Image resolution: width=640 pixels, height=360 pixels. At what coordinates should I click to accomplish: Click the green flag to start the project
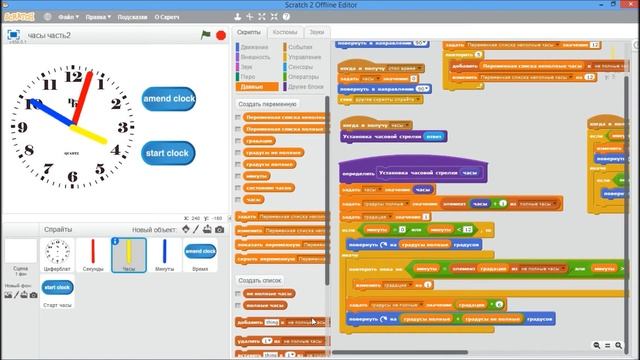pos(206,35)
